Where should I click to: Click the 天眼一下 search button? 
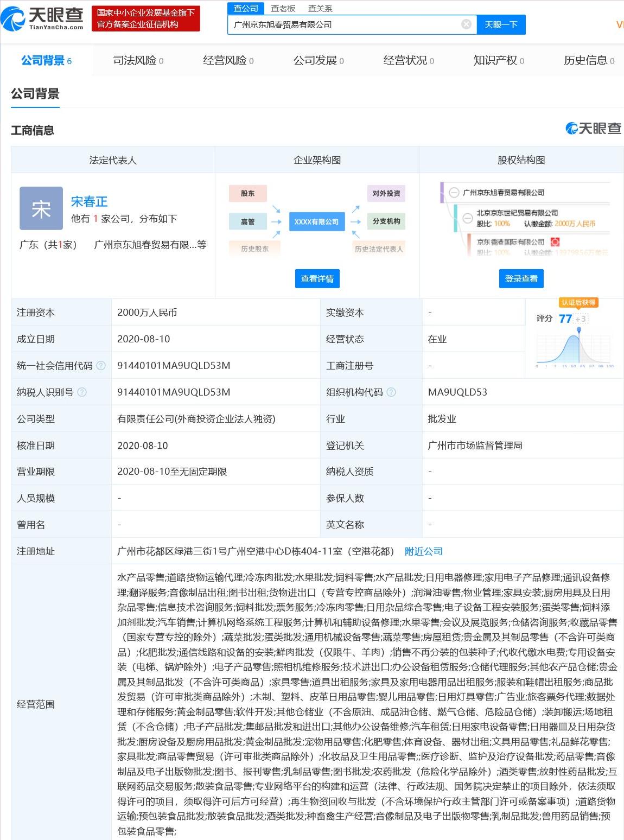[501, 24]
